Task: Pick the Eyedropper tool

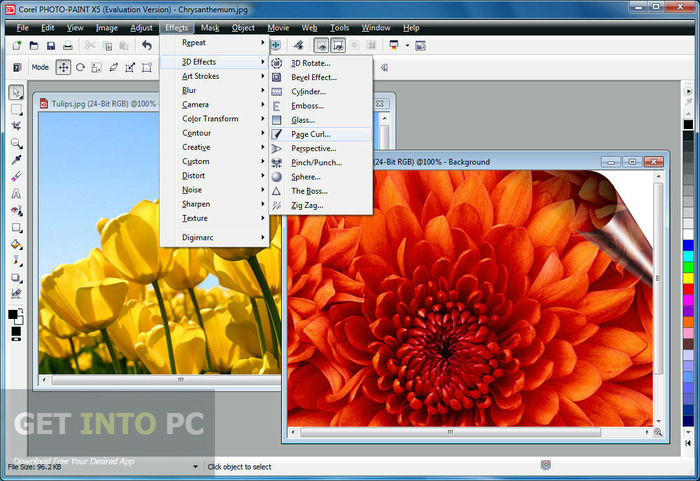Action: point(16,160)
